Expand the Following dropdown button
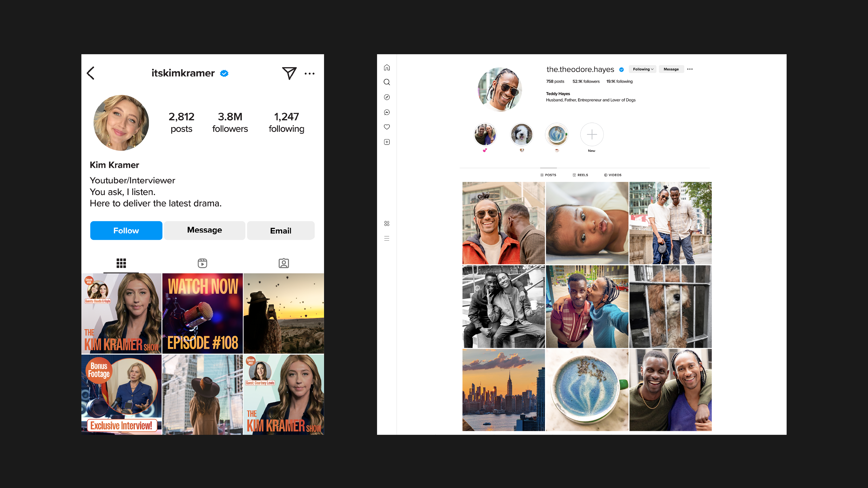This screenshot has height=488, width=868. pos(643,69)
